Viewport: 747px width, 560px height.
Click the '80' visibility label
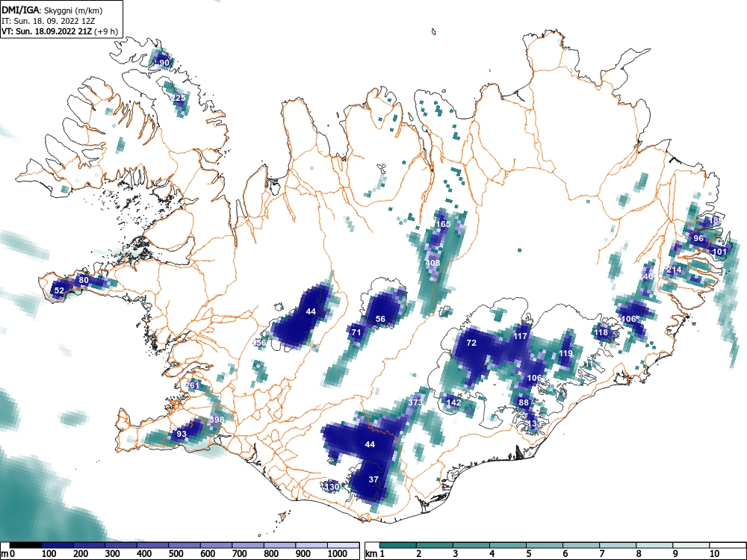[84, 280]
